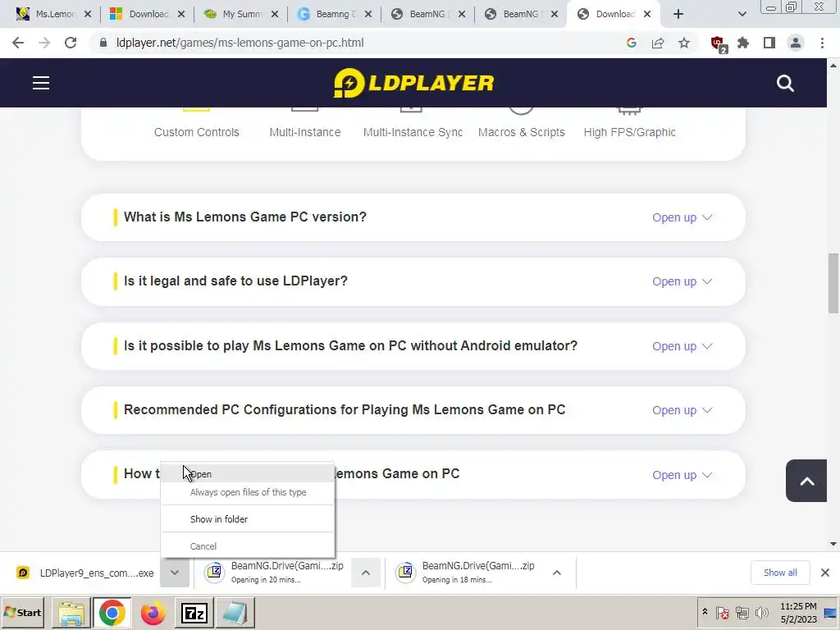
Task: Click the Chrome taskbar icon
Action: (112, 613)
